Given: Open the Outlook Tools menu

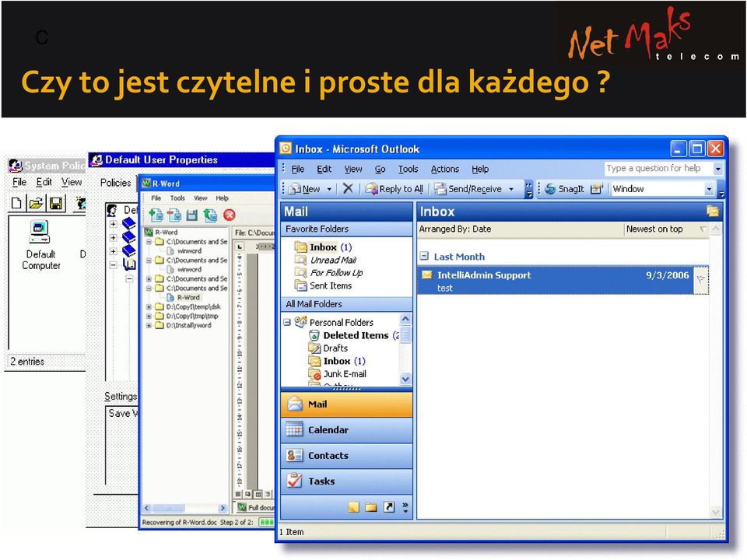Looking at the screenshot, I should pos(409,169).
